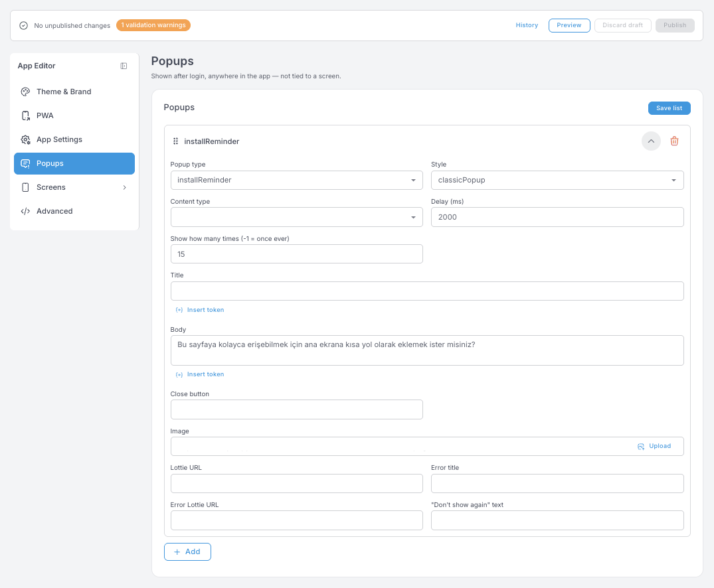This screenshot has width=714, height=588.
Task: Focus the Show how many times field
Action: [296, 254]
